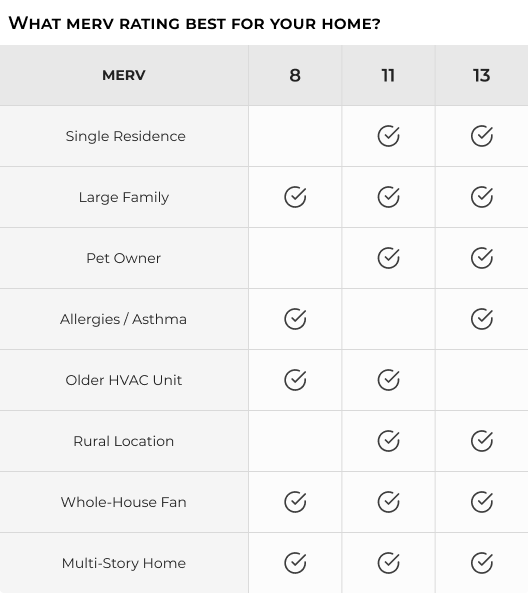Image resolution: width=528 pixels, height=593 pixels.
Task: Select the 11 column header
Action: (388, 75)
